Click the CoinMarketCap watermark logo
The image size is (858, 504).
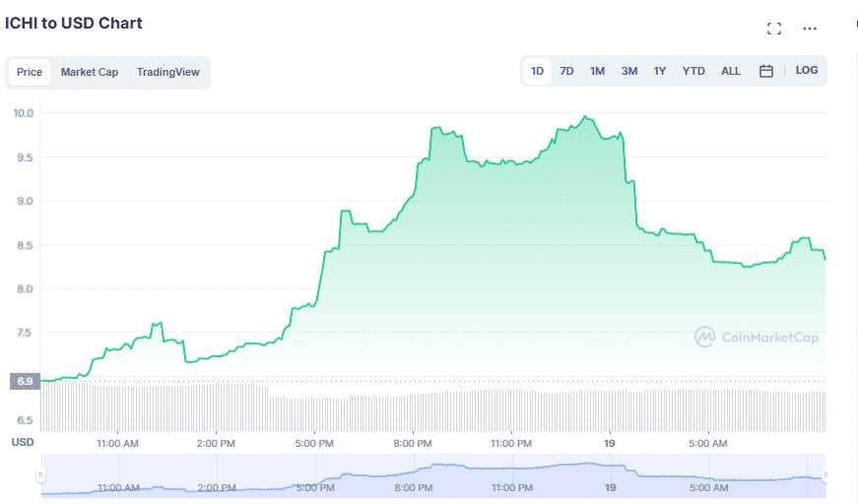coord(756,337)
